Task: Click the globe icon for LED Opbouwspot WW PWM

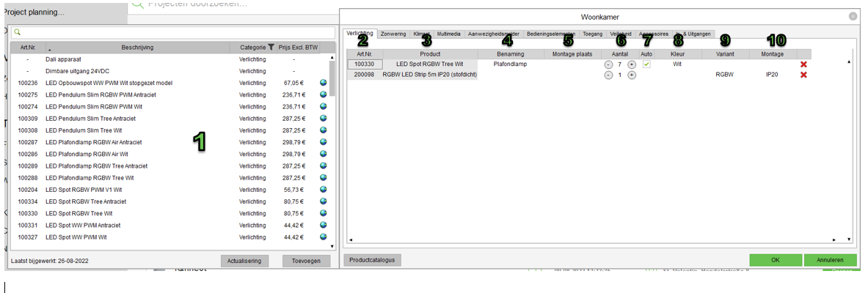Action: coord(324,83)
